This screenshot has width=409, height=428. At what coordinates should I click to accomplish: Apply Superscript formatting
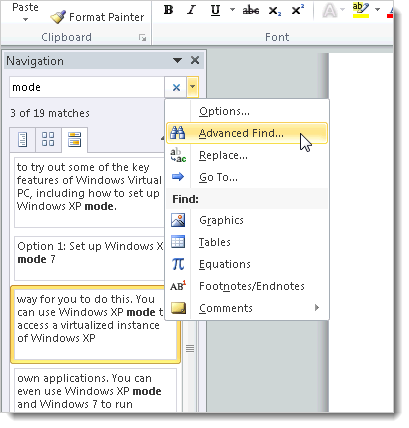[x=297, y=10]
